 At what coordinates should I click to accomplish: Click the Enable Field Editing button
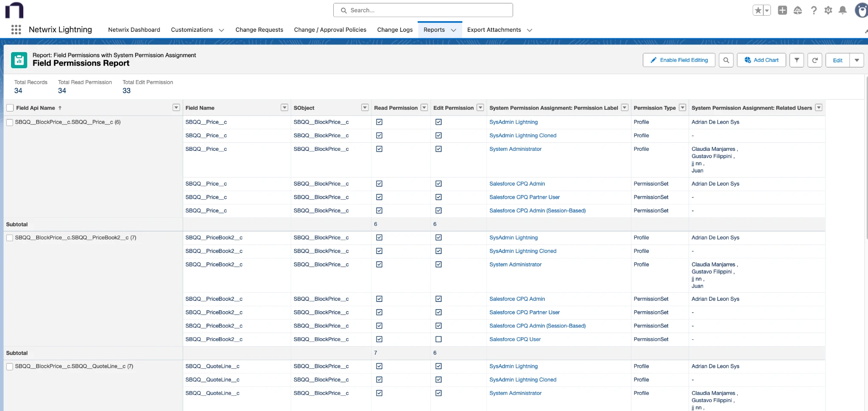(678, 60)
